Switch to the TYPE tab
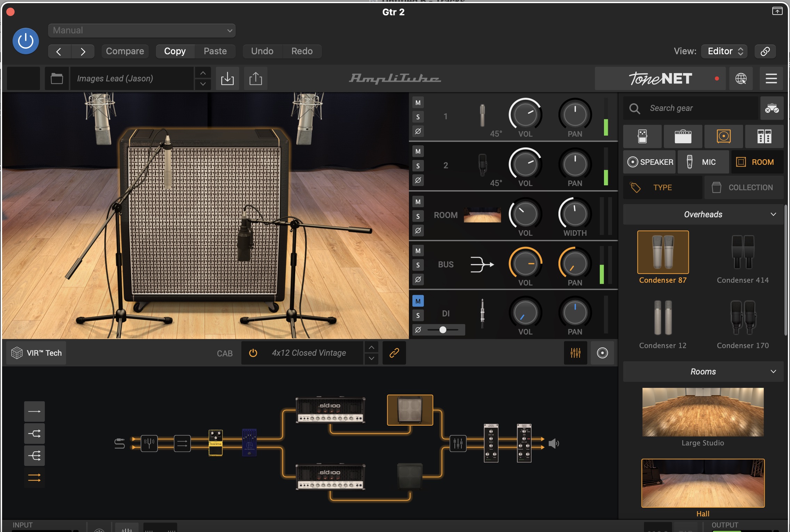Screen dimensions: 790x532 click(x=663, y=188)
